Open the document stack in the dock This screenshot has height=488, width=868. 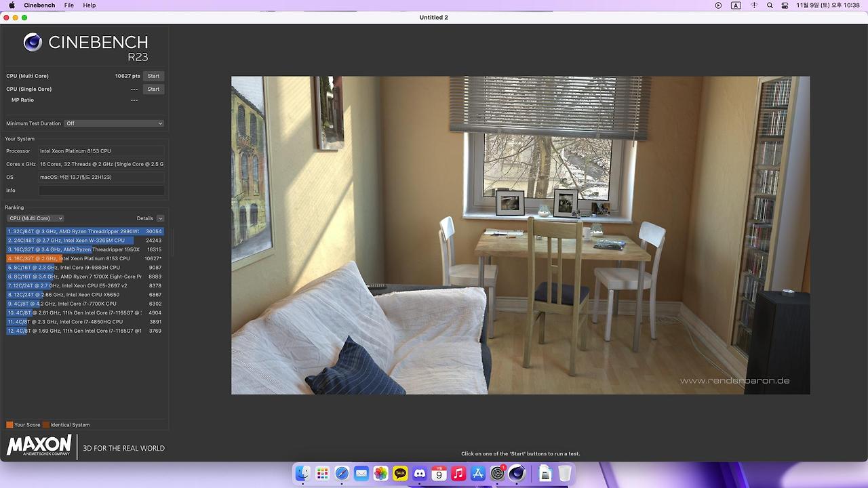[x=545, y=474]
